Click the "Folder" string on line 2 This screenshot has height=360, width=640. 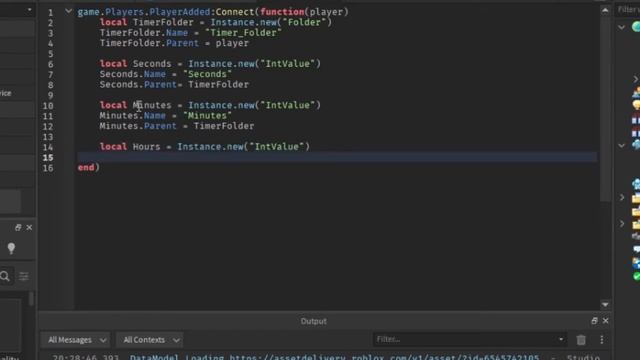(307, 22)
